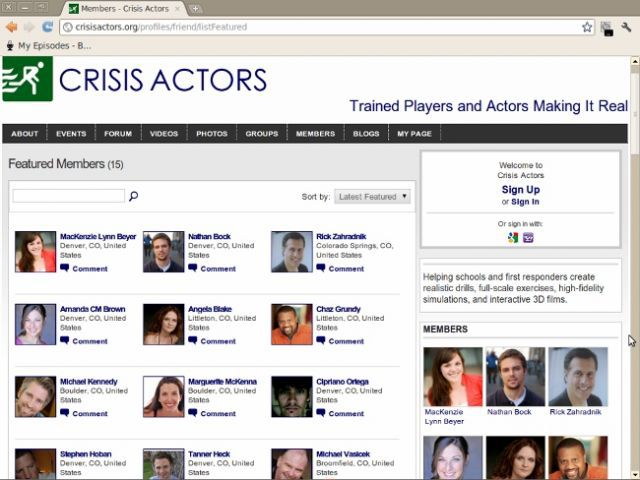
Task: Click comment icon for Angela Blake
Action: (x=193, y=340)
